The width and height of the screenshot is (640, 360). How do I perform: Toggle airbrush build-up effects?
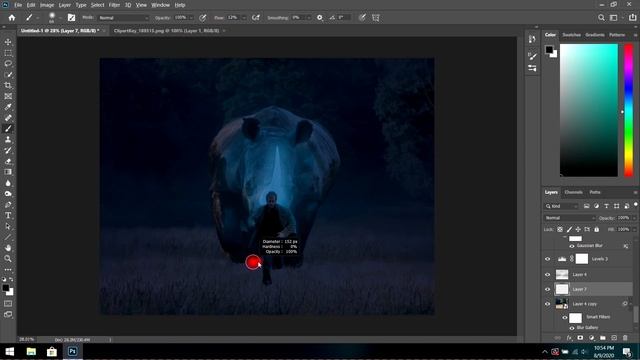click(x=256, y=18)
